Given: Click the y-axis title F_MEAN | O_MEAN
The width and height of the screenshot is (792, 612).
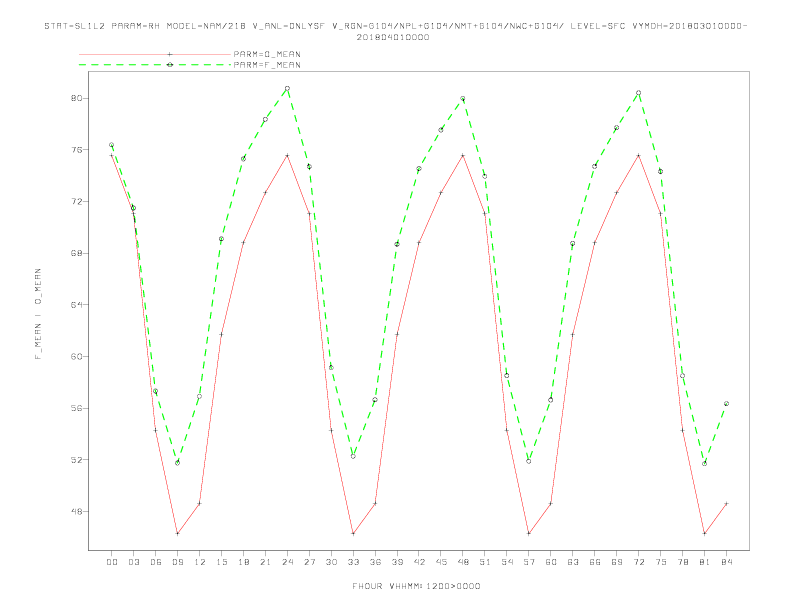Looking at the screenshot, I should tap(38, 314).
